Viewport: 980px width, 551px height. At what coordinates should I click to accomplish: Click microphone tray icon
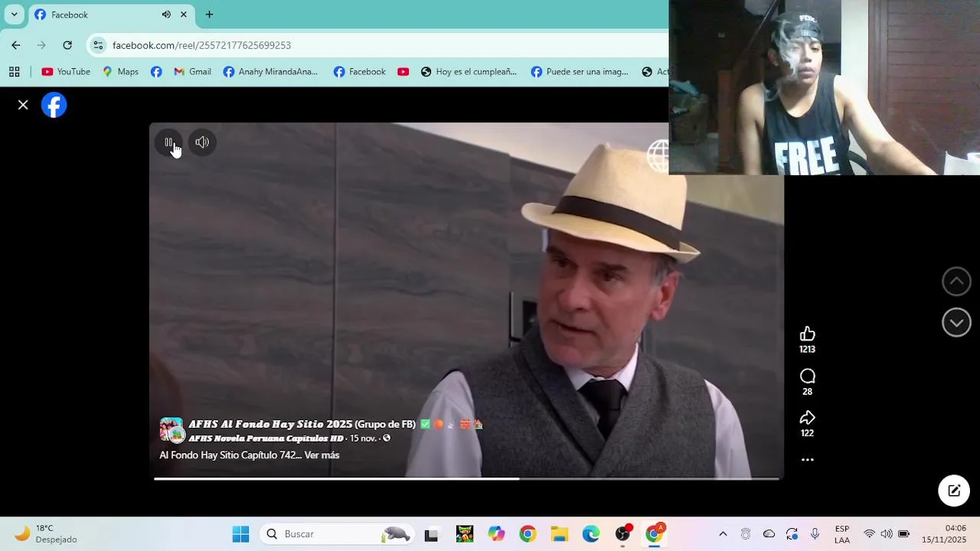815,534
